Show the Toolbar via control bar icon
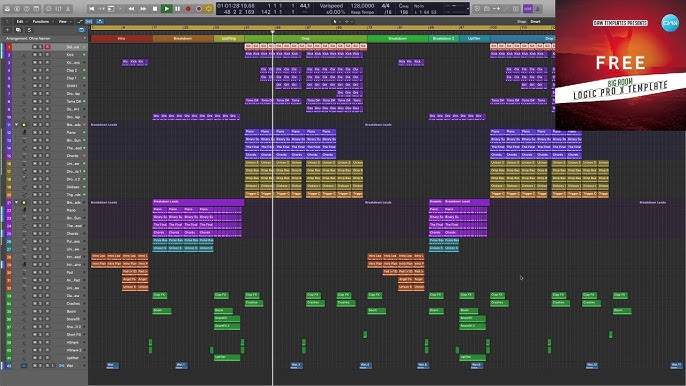Screen dimensions: 686x386 [37, 8]
